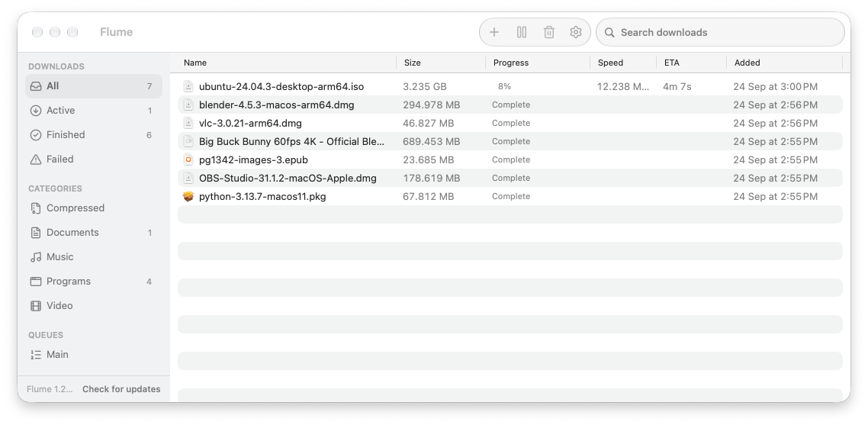Click the Flume 1.2... version label
Viewport: 868px width, 425px height.
click(x=50, y=389)
